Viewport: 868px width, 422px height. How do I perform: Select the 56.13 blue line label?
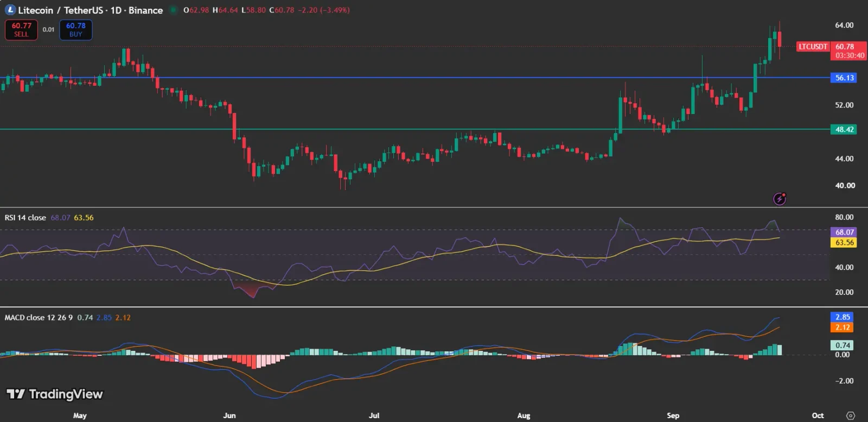845,78
